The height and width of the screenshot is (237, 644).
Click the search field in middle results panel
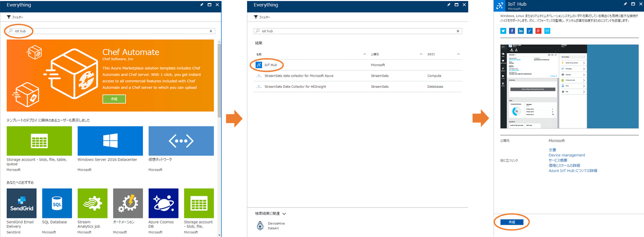click(x=358, y=31)
